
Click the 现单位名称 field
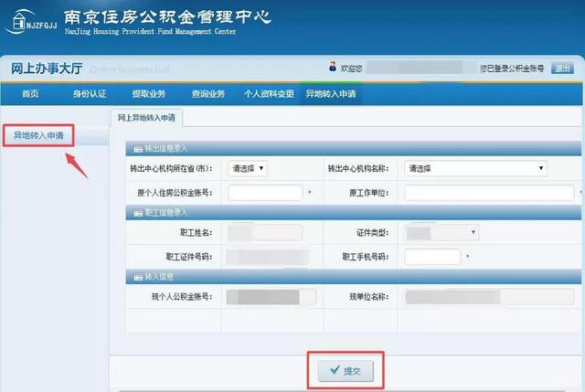click(x=490, y=297)
